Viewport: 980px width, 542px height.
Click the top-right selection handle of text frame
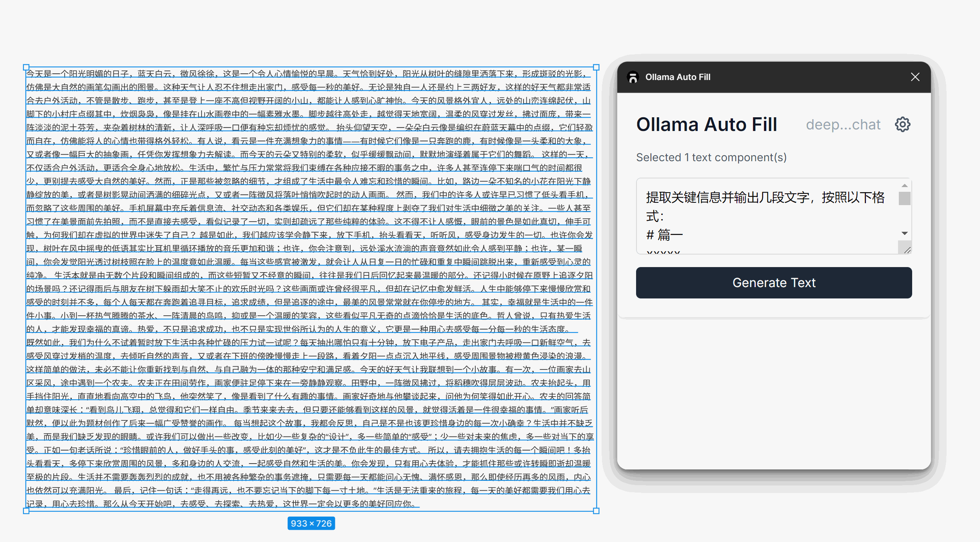pyautogui.click(x=596, y=67)
